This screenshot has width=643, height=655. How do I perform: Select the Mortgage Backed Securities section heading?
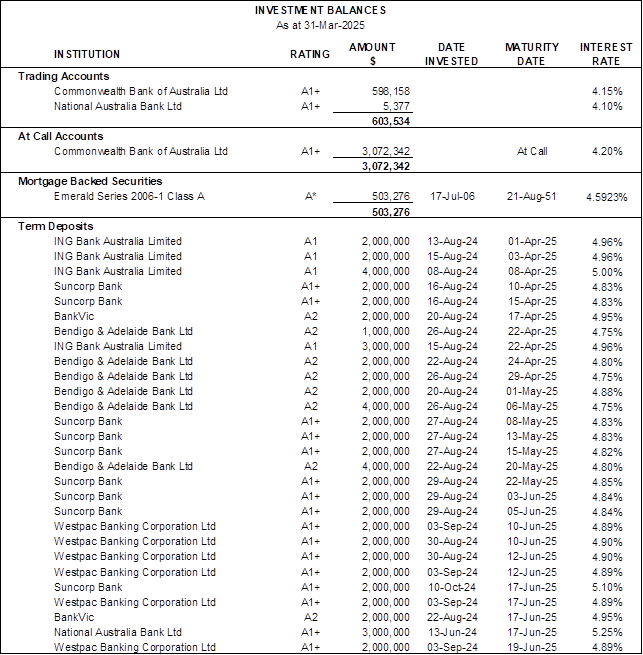point(90,181)
